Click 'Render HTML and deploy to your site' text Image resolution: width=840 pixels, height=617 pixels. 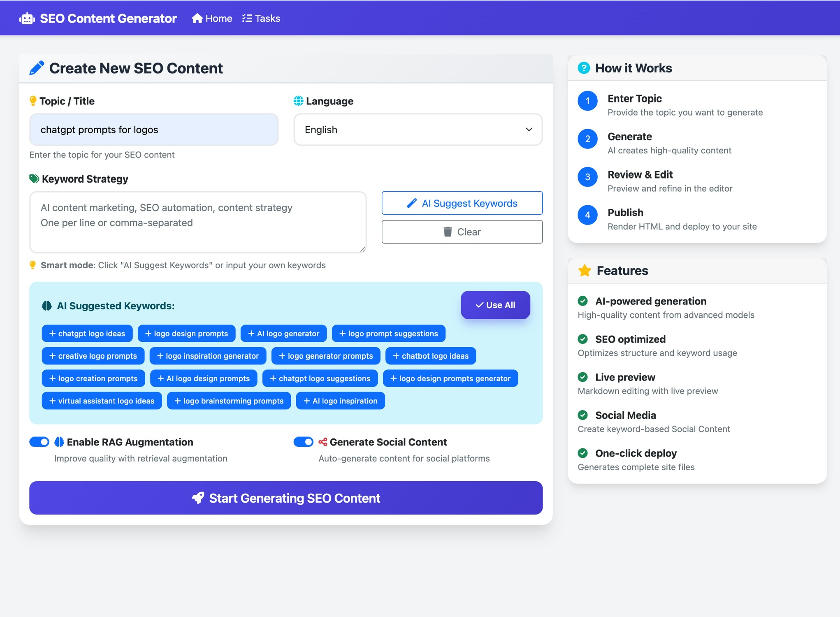point(682,226)
